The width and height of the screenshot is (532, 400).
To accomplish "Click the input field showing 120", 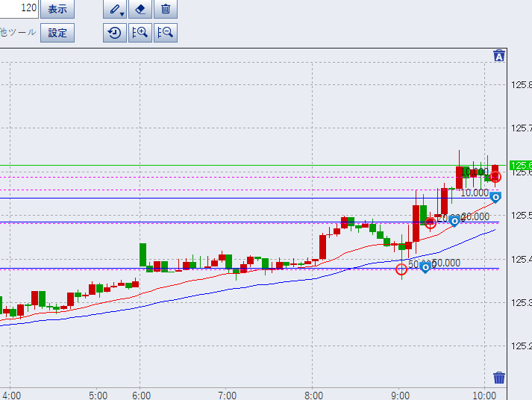I will (19, 9).
